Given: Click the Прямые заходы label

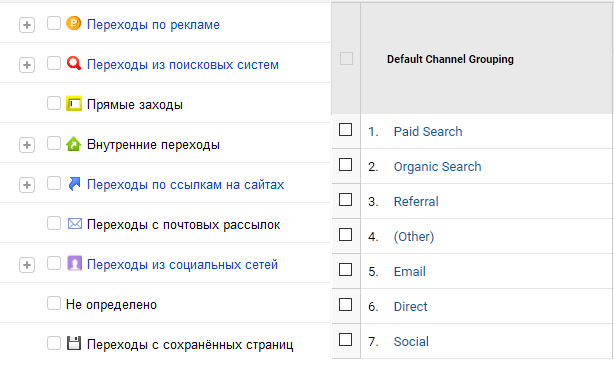Looking at the screenshot, I should tap(135, 105).
